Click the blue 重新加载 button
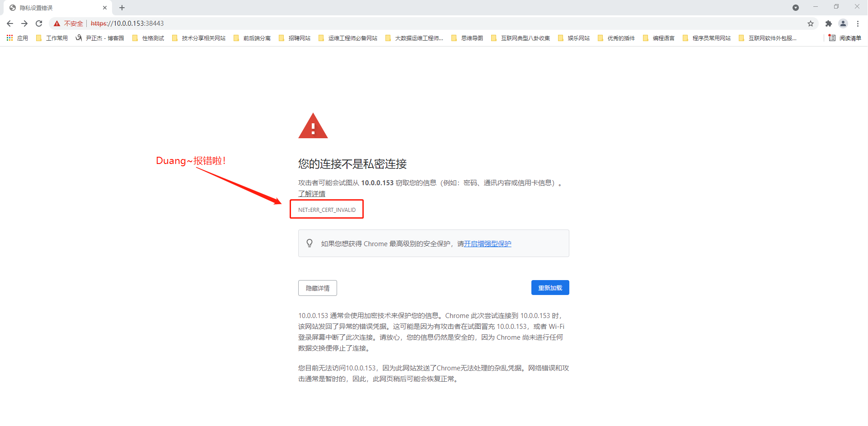Image resolution: width=868 pixels, height=426 pixels. [x=550, y=288]
